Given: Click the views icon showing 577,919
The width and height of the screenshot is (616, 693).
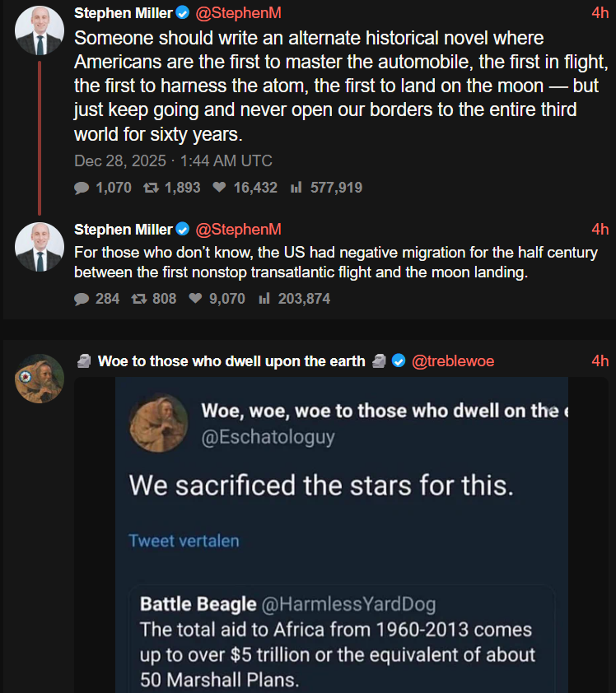Looking at the screenshot, I should click(296, 188).
